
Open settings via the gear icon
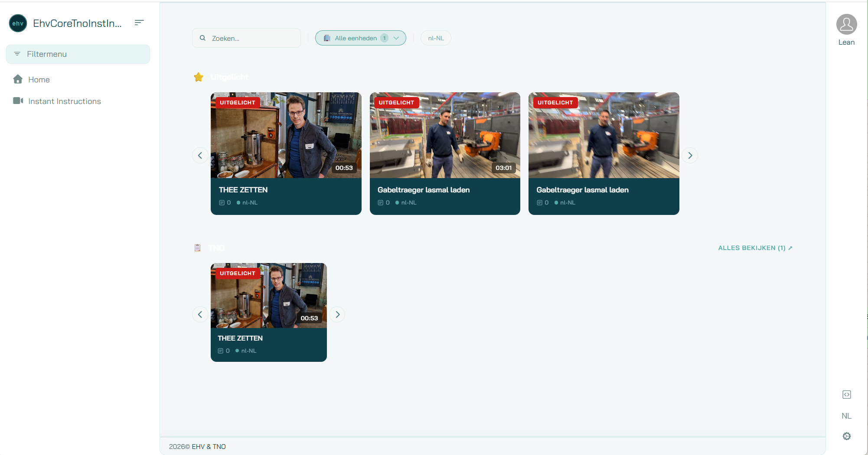(847, 436)
